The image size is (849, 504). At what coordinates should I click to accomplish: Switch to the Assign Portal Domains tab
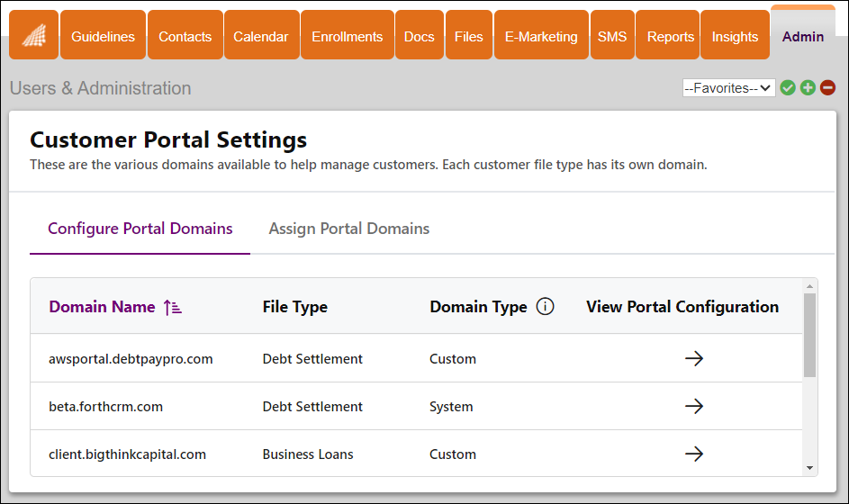[x=349, y=229]
